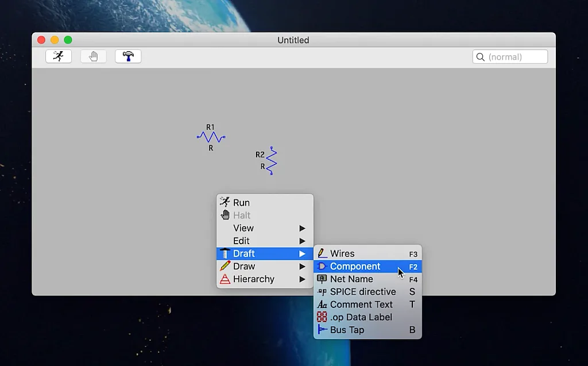Select SPICE directive menu entry
Image resolution: width=588 pixels, height=366 pixels.
click(362, 292)
